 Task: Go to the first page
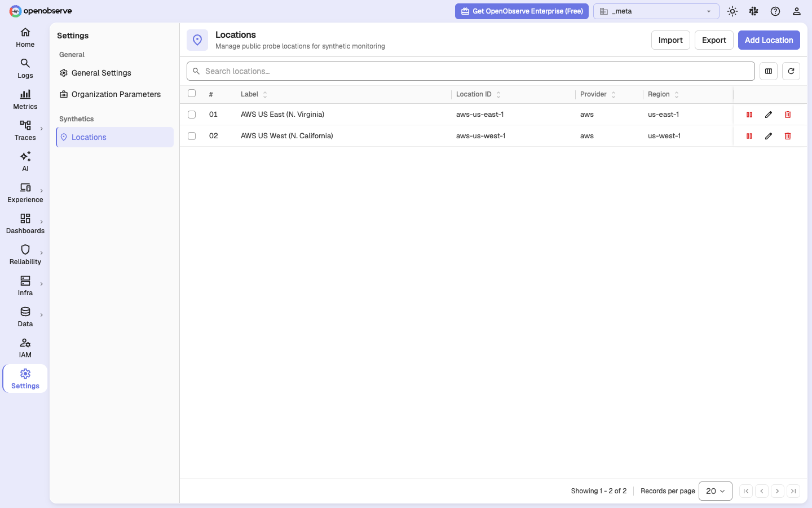[746, 491]
